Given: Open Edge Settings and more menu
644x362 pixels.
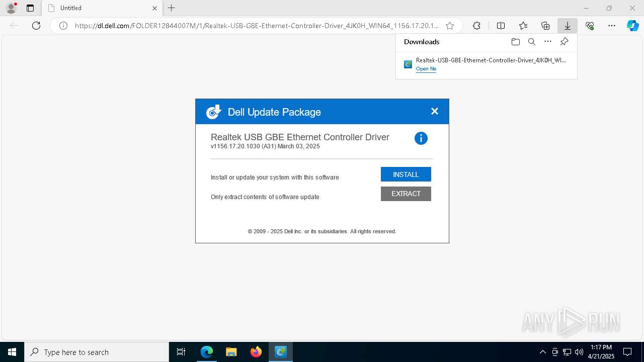Looking at the screenshot, I should point(612,26).
